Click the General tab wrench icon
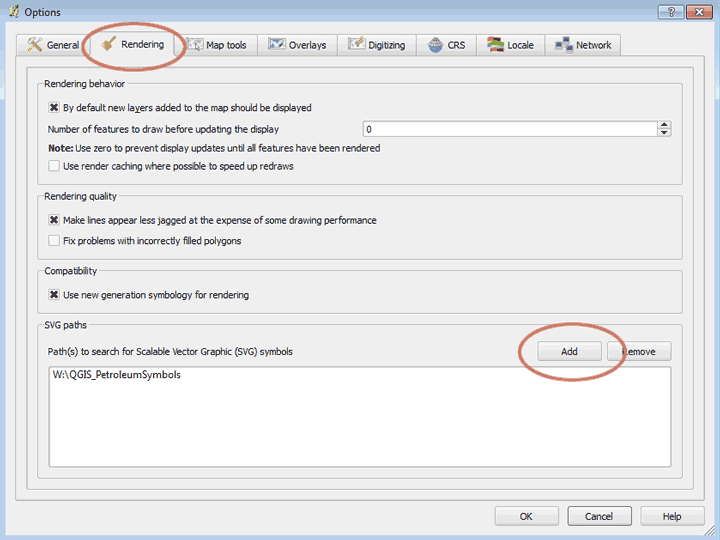This screenshot has height=540, width=720. 34,45
